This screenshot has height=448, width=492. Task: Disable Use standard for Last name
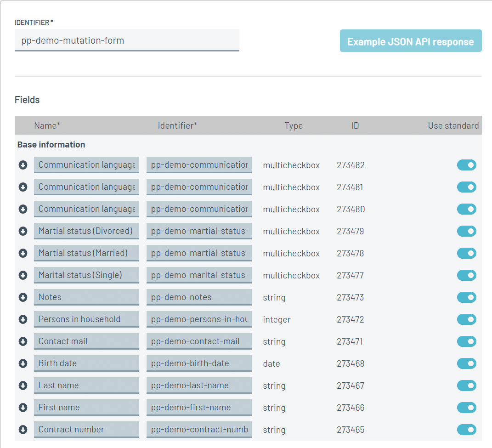point(467,386)
